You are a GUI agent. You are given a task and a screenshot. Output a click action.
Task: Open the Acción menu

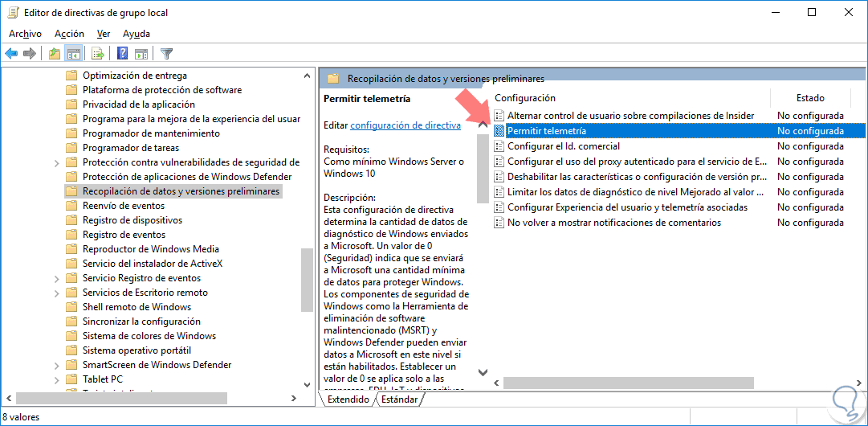click(70, 34)
